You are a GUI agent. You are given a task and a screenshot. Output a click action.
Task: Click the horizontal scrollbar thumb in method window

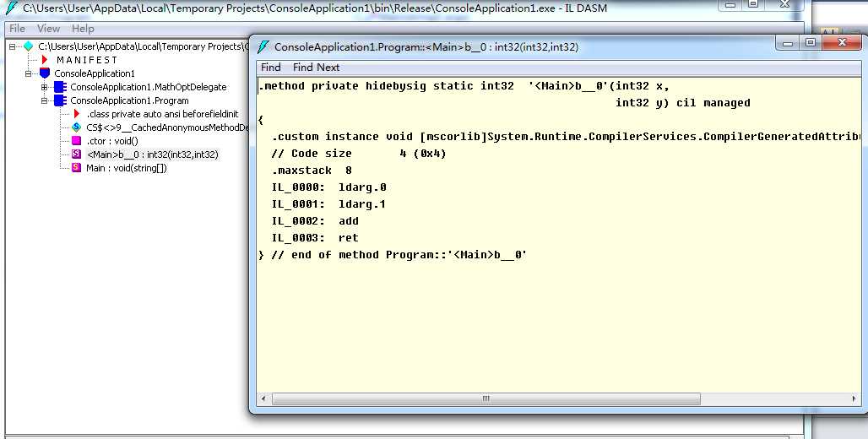point(486,398)
